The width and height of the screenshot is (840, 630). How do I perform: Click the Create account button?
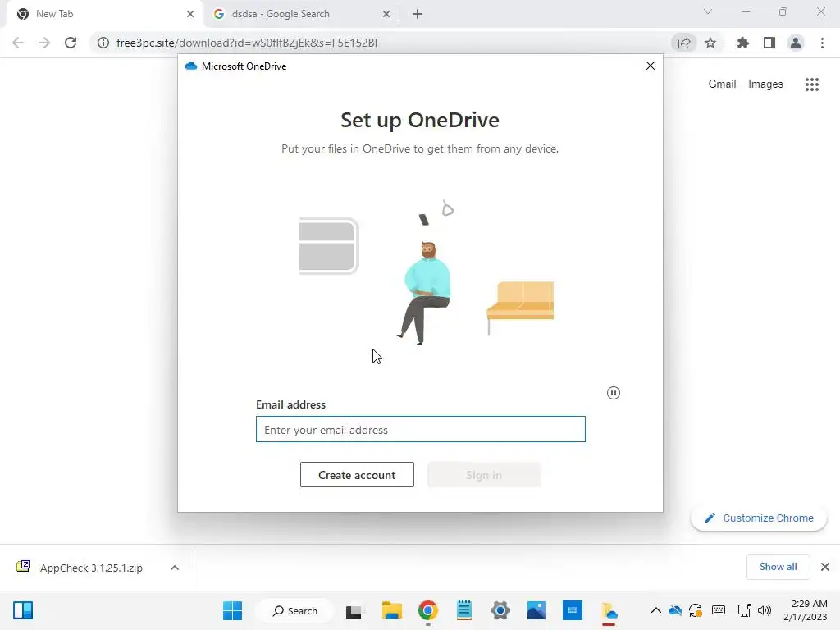357,475
